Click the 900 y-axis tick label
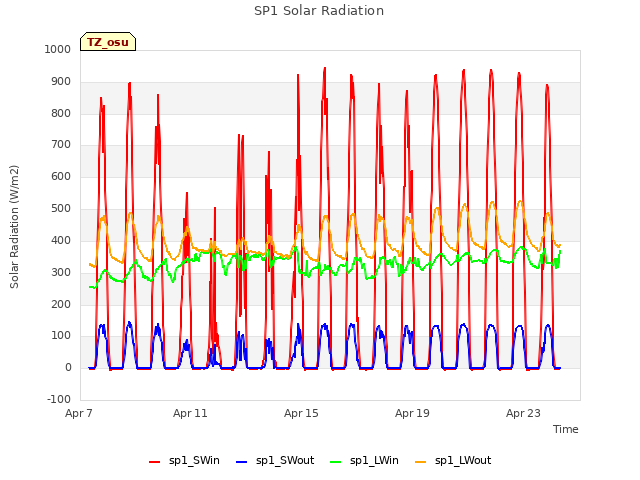Screen dimensions: 640x480 pos(61,82)
